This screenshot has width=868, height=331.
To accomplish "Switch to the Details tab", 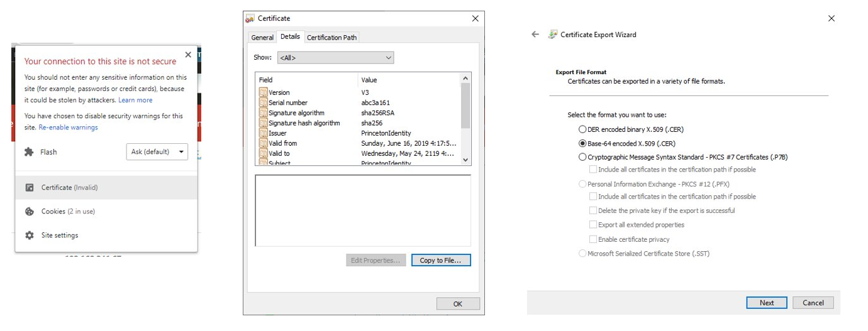I will coord(290,36).
